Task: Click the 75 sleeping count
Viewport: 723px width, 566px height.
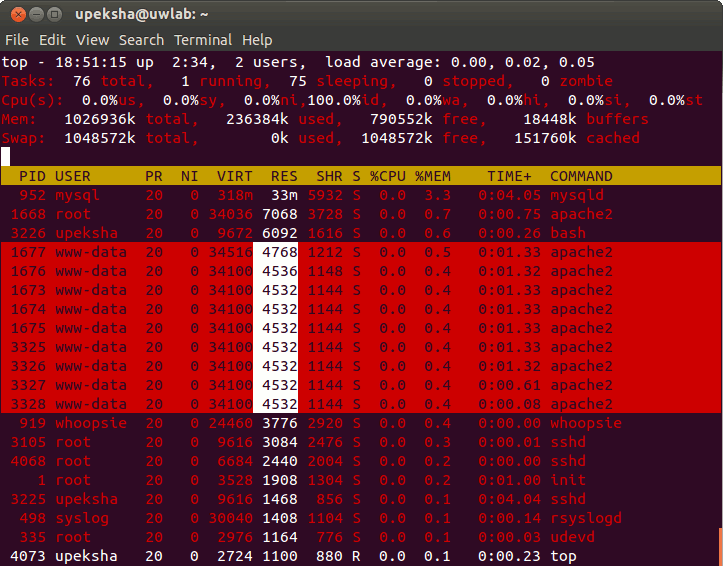Action: coord(298,81)
